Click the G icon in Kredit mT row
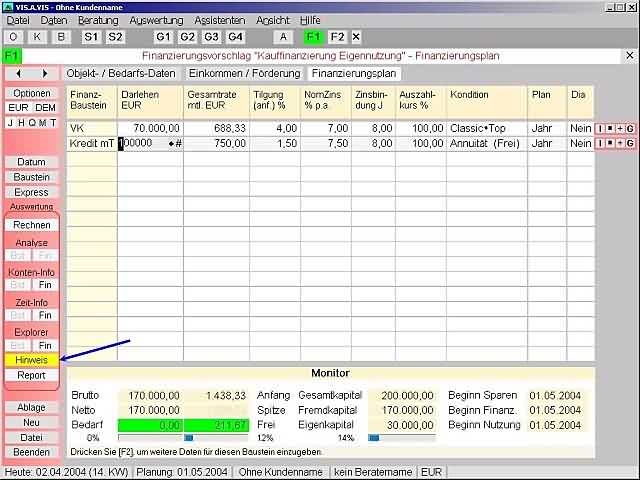The image size is (640, 480). (630, 143)
